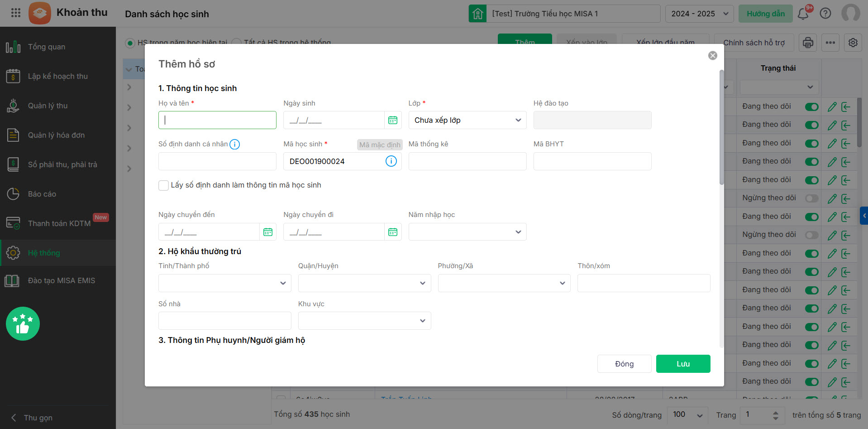Image resolution: width=868 pixels, height=429 pixels.
Task: Open the app launcher grid icon
Action: pyautogui.click(x=16, y=13)
